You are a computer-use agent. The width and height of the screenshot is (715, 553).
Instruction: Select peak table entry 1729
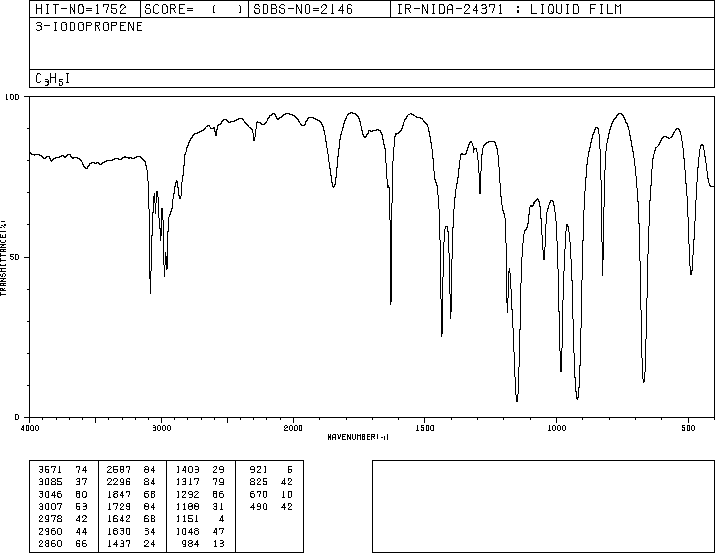coord(119,506)
